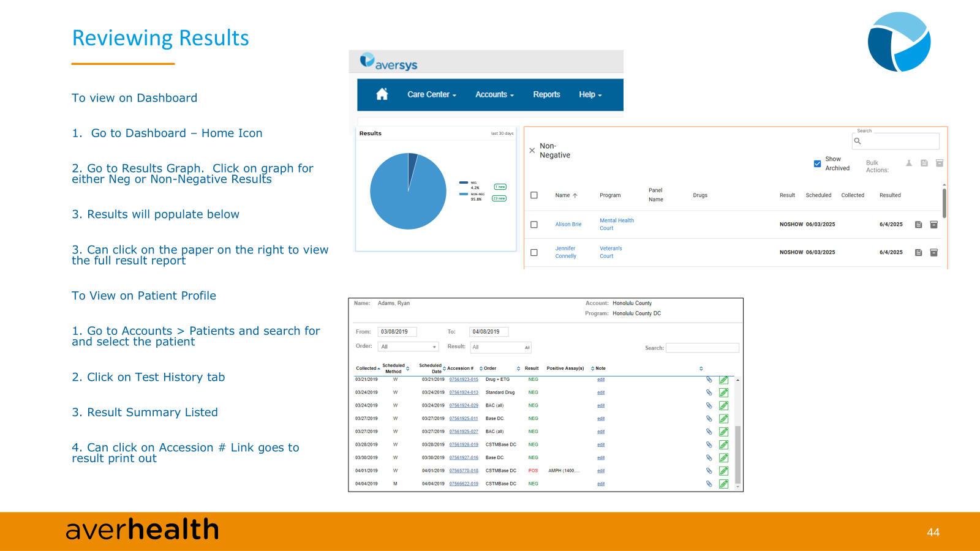Click green edit pencil for accession 07565770-018

pos(723,471)
